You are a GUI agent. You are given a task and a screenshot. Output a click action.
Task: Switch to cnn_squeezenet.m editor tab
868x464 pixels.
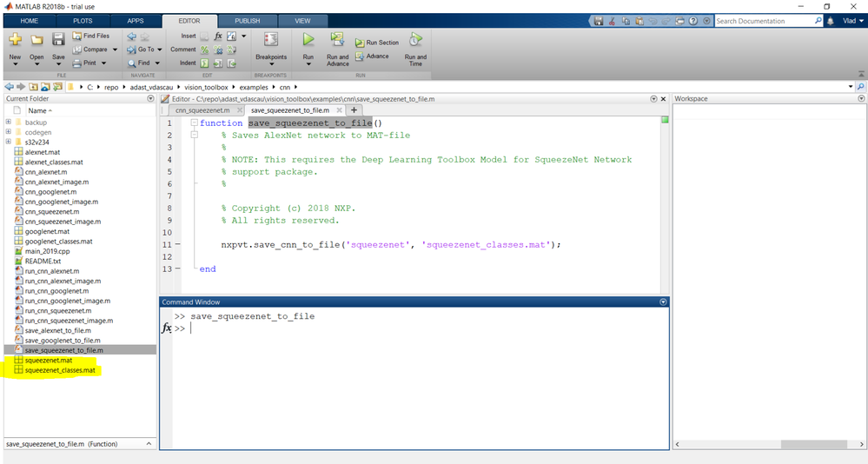tap(202, 110)
